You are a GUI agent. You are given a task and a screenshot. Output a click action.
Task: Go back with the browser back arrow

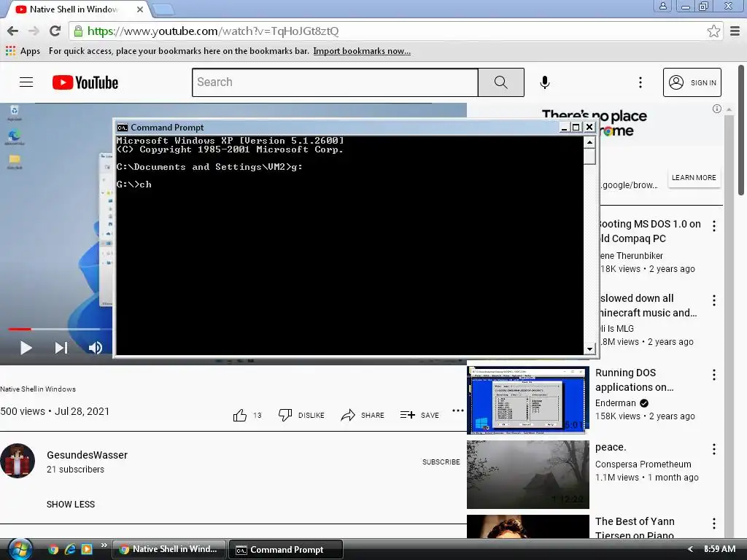pos(13,31)
